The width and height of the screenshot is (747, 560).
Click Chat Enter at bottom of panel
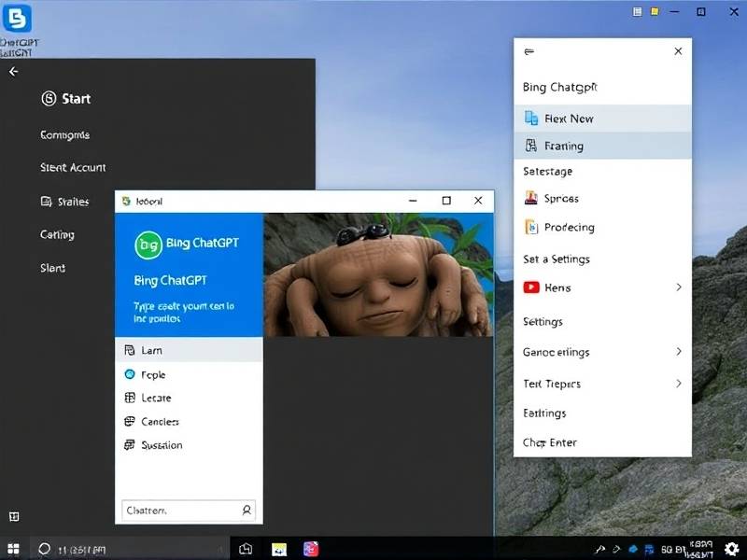550,442
